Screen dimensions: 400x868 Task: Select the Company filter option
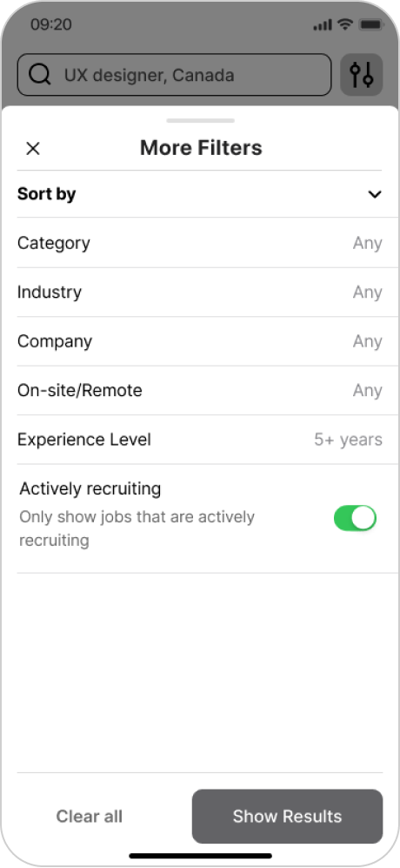(x=200, y=341)
